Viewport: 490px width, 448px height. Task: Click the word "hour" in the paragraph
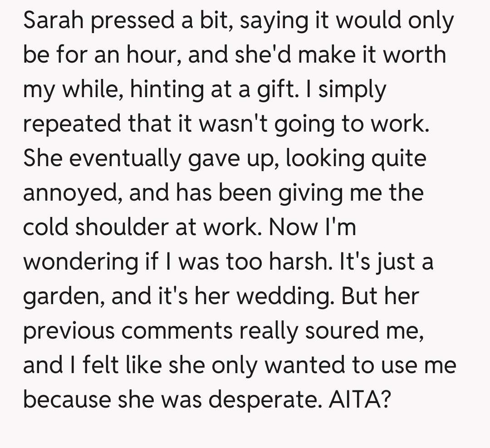[153, 55]
